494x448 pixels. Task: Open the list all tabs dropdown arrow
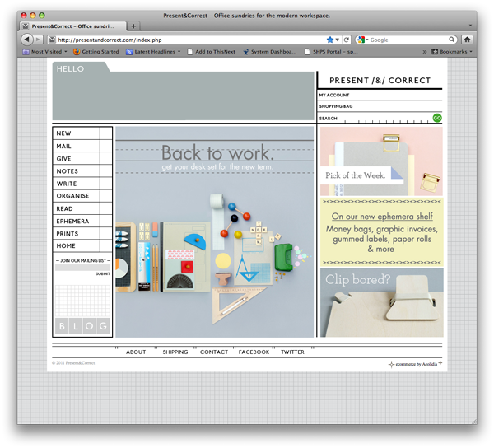click(x=470, y=26)
